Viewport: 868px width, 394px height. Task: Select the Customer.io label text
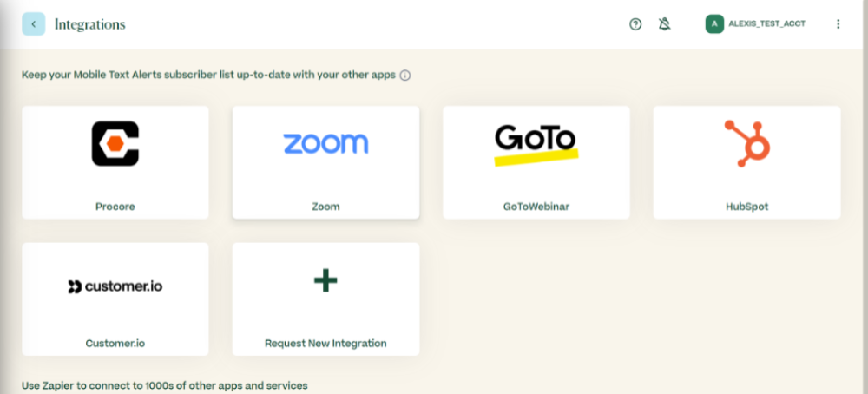(x=115, y=343)
